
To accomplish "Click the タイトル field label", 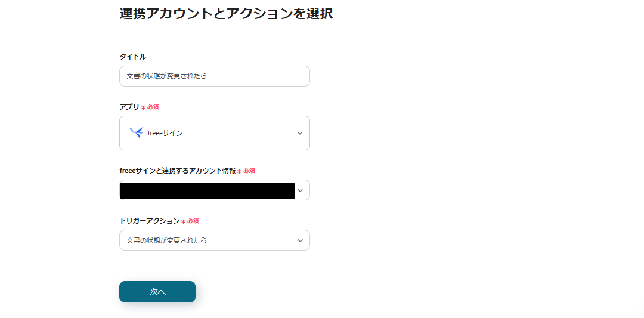I will point(133,57).
